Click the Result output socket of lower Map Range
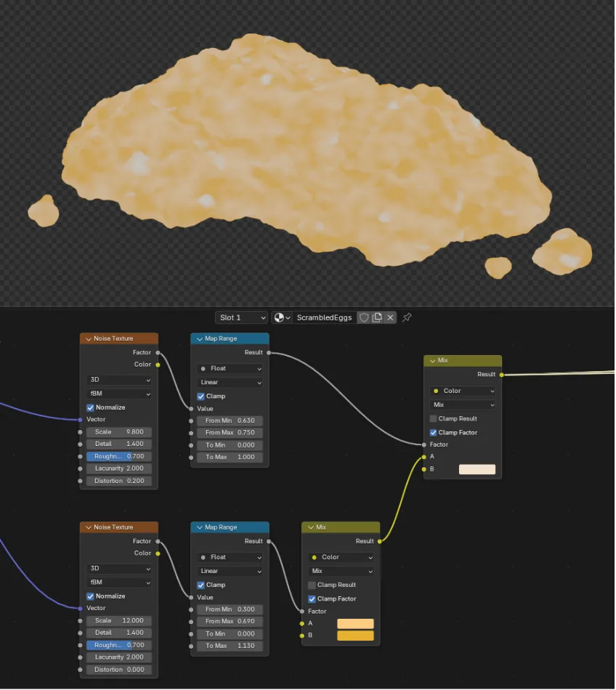Screen dimensions: 616x690 tap(269, 542)
